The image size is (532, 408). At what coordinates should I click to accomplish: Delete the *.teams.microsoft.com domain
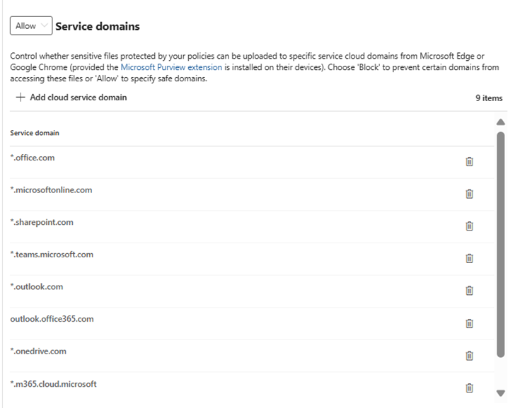pos(469,258)
